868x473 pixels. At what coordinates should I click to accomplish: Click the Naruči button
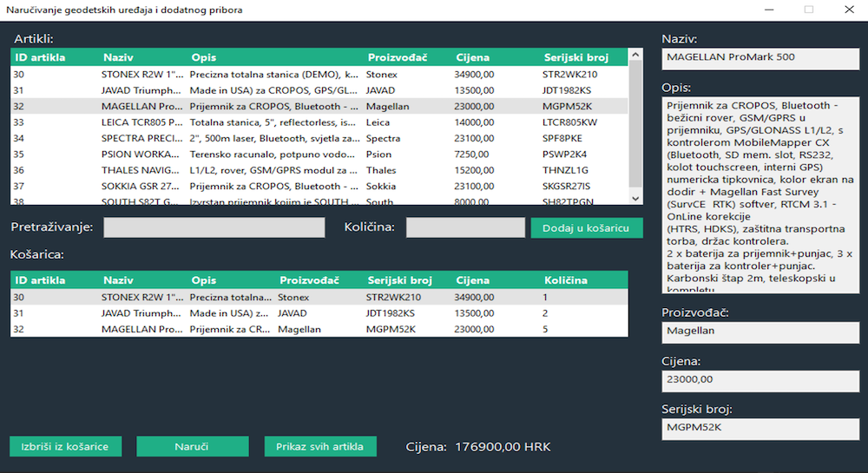(x=192, y=446)
